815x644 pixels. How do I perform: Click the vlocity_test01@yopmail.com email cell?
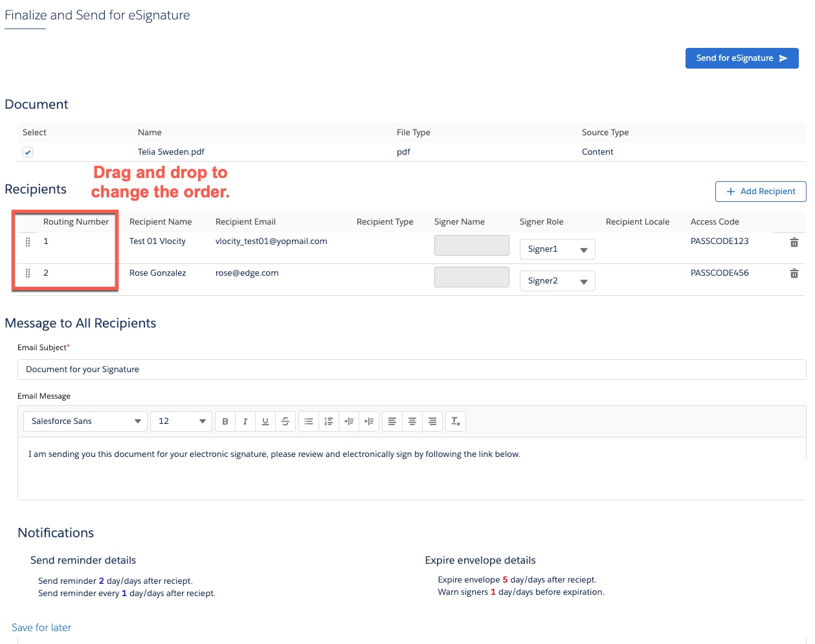tap(271, 241)
